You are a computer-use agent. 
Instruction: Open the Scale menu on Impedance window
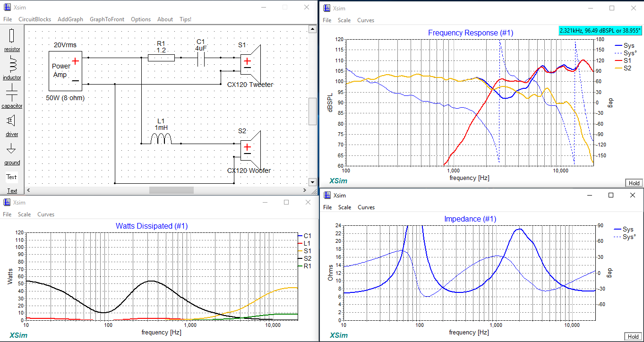tap(344, 207)
